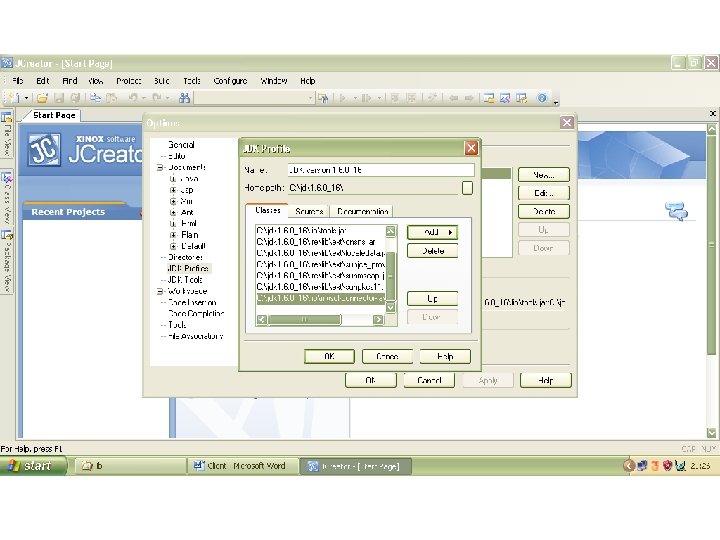Expand the Jsp tree node
720x540 pixels.
pos(173,190)
